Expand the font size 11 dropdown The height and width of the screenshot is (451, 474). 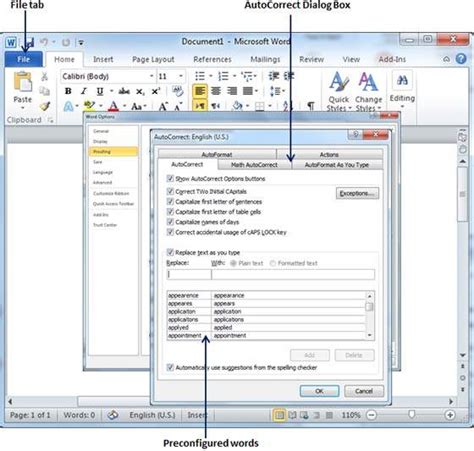(x=181, y=76)
